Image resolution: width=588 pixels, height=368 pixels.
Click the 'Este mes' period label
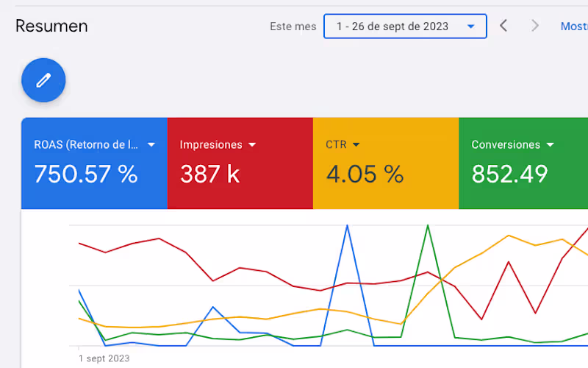(293, 26)
